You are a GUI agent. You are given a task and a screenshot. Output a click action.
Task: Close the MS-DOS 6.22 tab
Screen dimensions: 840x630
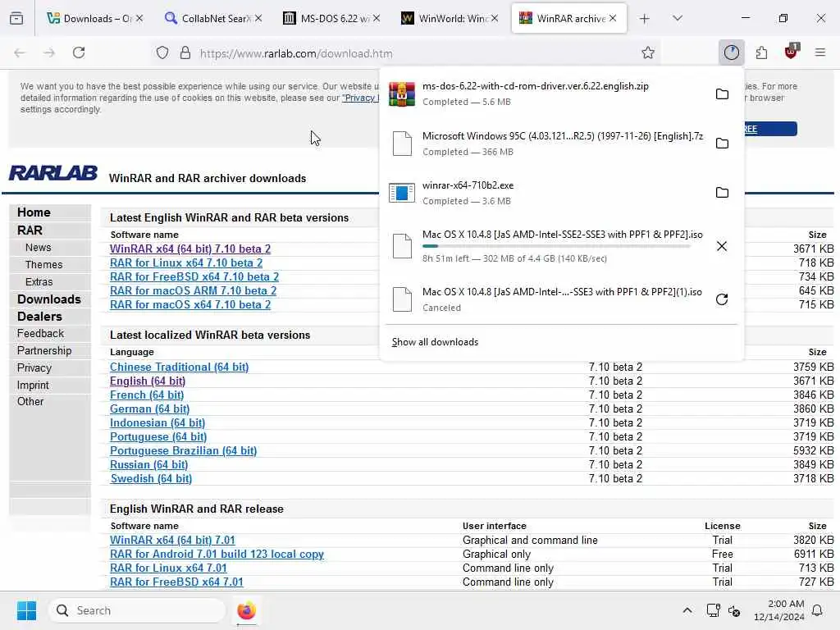pos(377,18)
